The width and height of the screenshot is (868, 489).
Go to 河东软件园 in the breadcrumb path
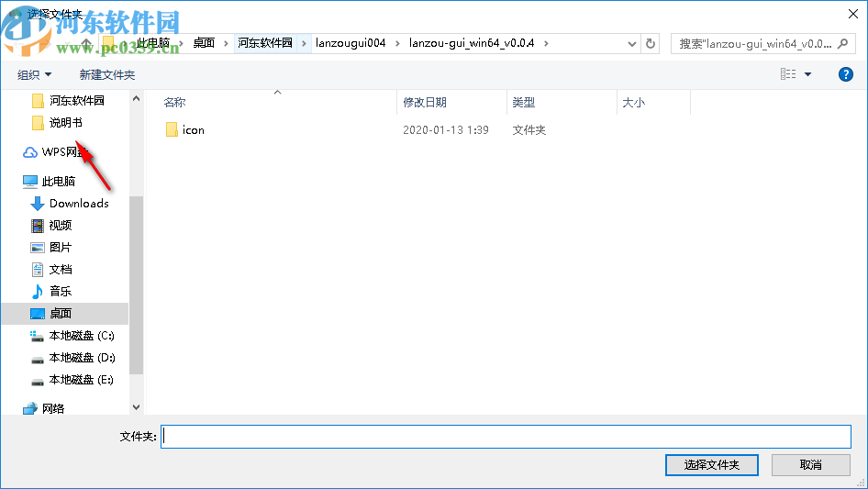click(x=265, y=43)
